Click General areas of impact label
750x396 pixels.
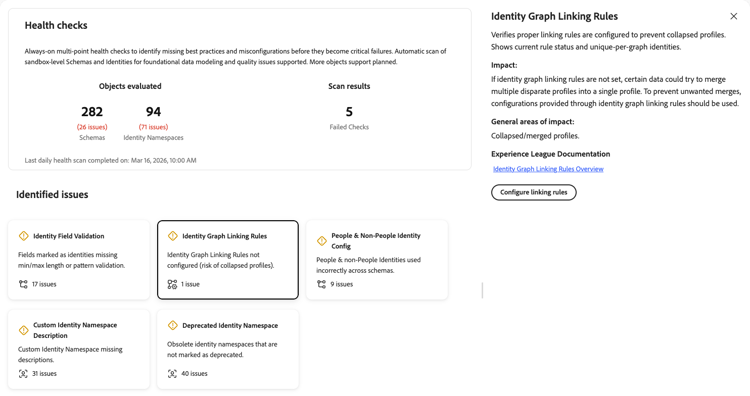[x=532, y=121]
